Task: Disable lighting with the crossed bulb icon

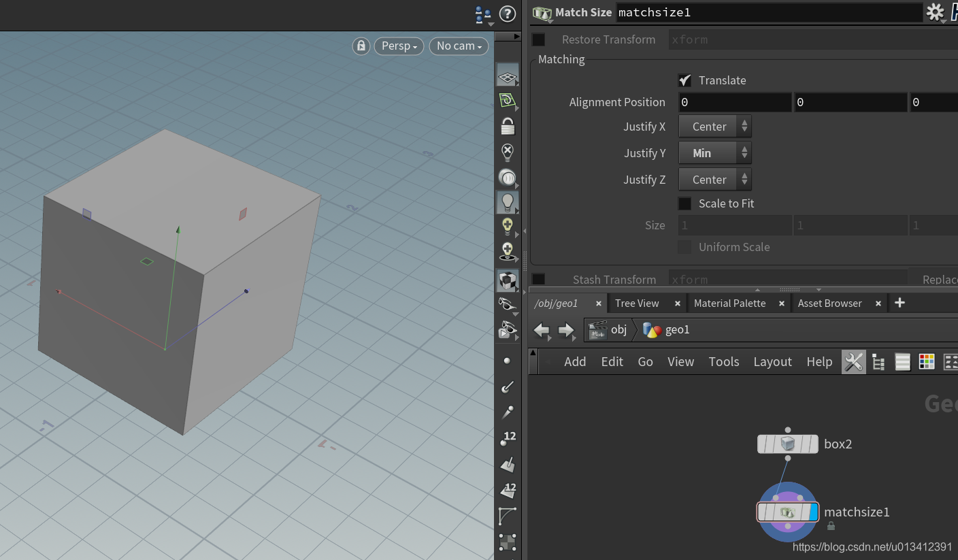Action: click(x=507, y=152)
